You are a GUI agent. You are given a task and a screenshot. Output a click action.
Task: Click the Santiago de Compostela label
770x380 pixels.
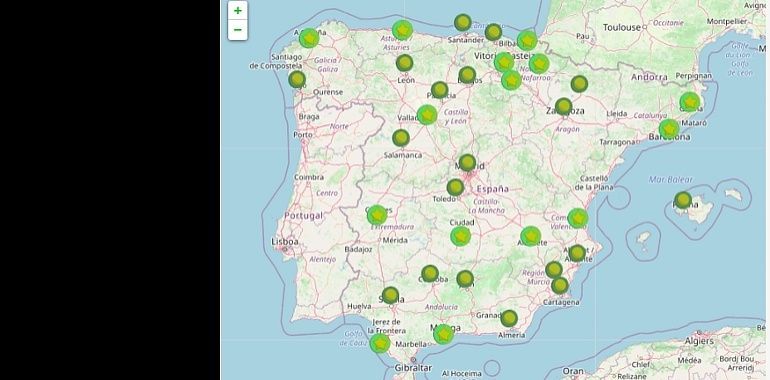tap(275, 61)
